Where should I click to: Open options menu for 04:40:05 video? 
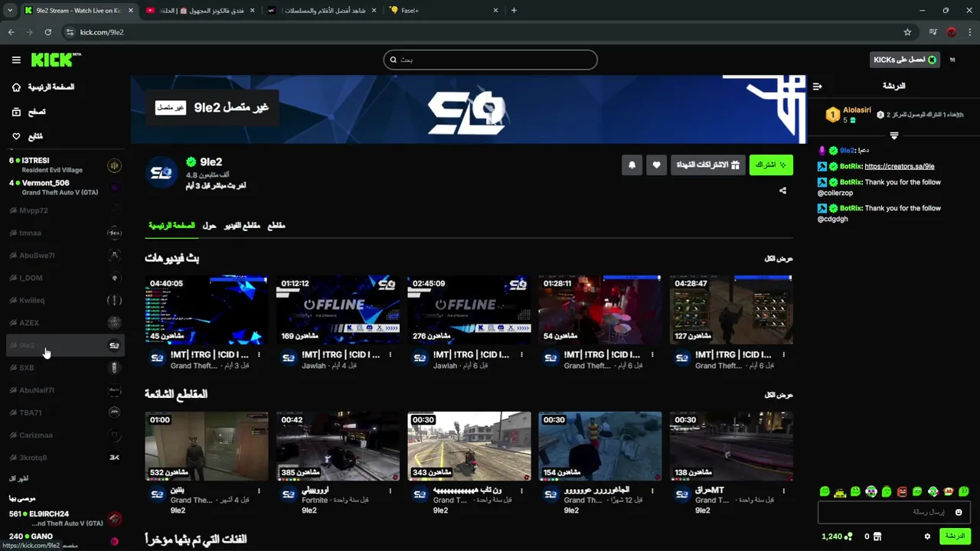[259, 355]
